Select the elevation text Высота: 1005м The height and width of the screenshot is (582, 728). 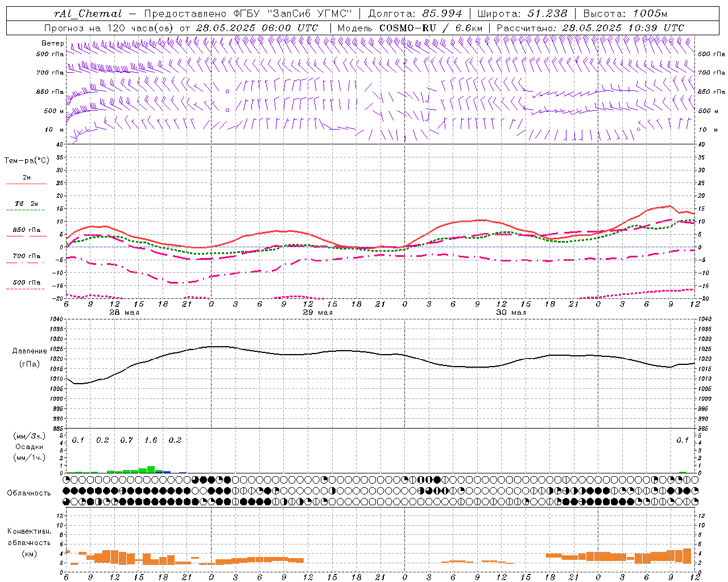tap(625, 14)
